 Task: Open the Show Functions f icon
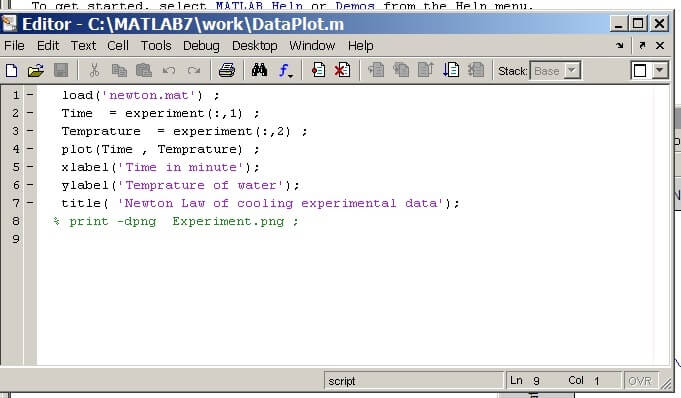[285, 70]
